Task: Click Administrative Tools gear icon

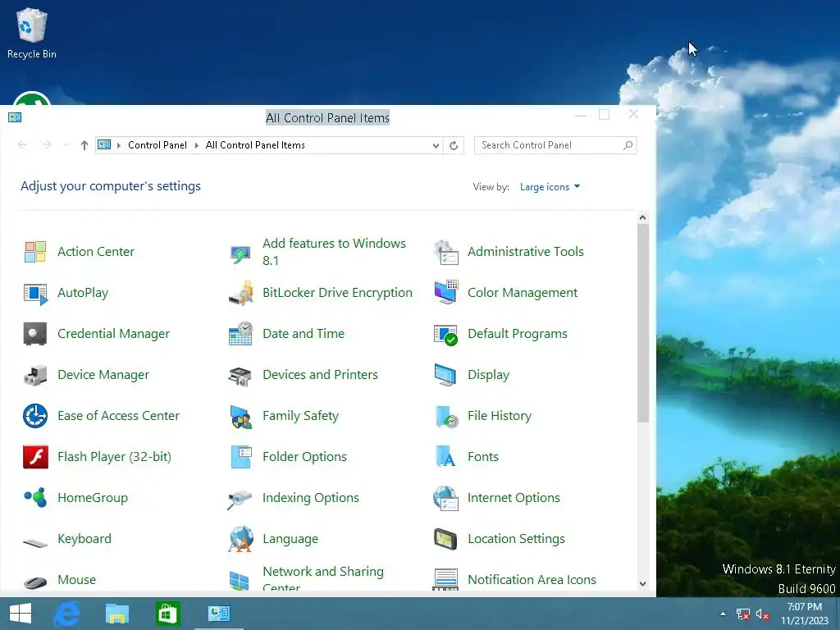Action: click(x=445, y=252)
